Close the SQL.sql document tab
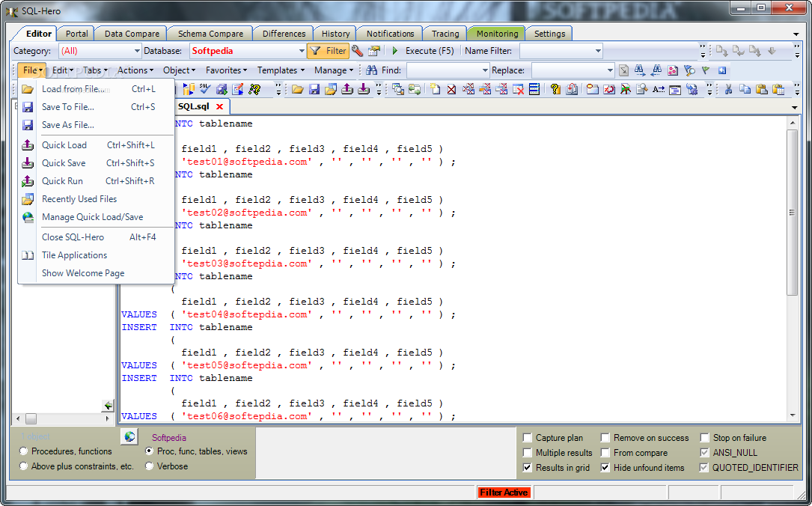This screenshot has width=812, height=506. pos(219,106)
